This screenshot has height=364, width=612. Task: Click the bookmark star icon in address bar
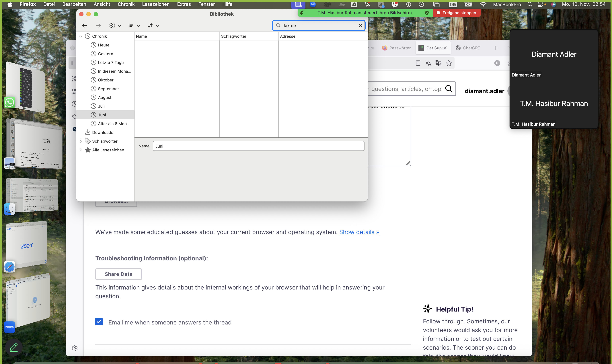pos(449,63)
